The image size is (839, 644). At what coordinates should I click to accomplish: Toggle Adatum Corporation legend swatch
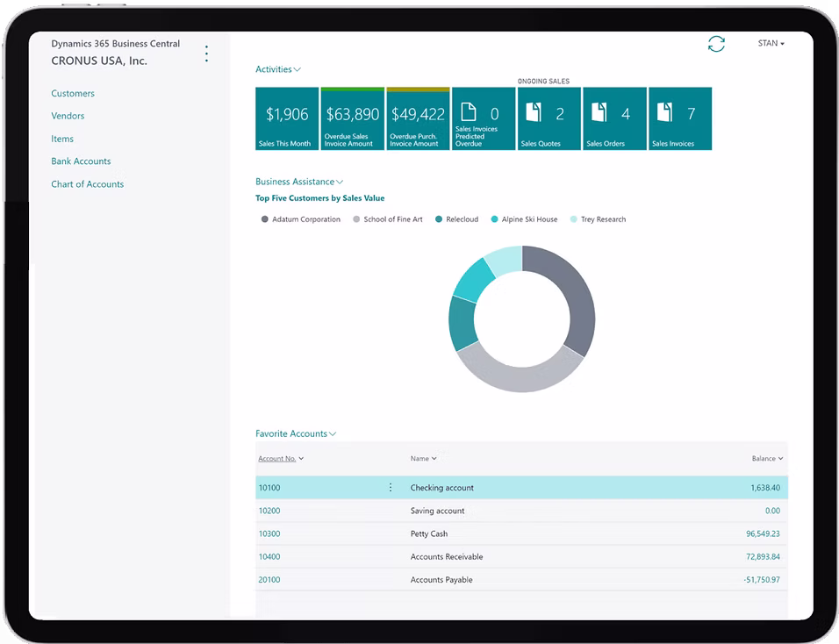pos(264,219)
